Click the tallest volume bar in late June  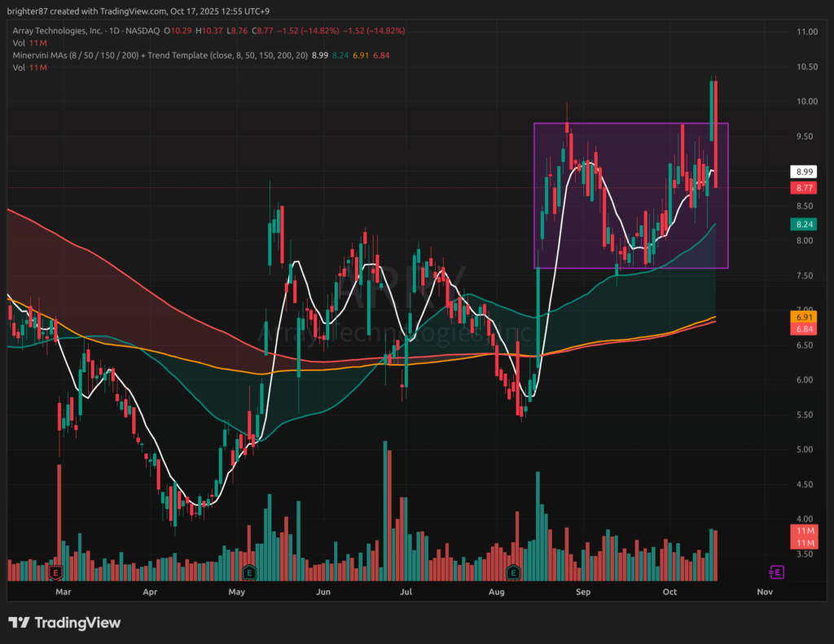pos(385,505)
